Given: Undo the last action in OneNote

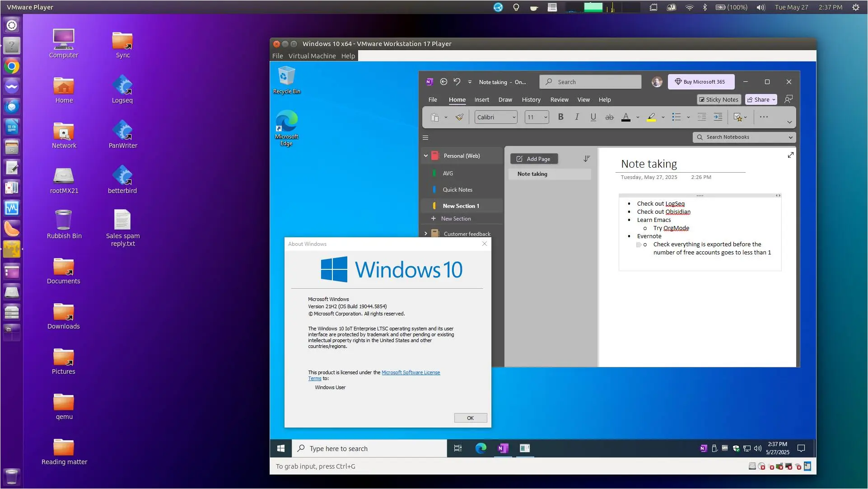Looking at the screenshot, I should click(x=457, y=82).
